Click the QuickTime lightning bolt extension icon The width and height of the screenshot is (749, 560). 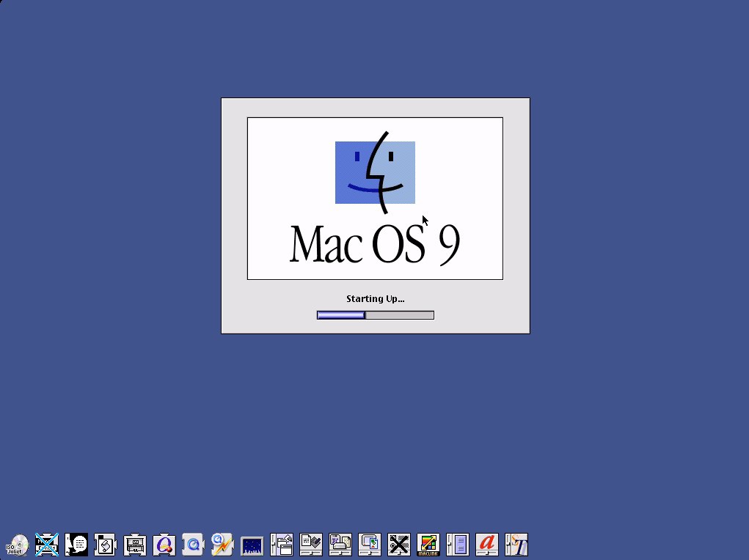pos(222,545)
